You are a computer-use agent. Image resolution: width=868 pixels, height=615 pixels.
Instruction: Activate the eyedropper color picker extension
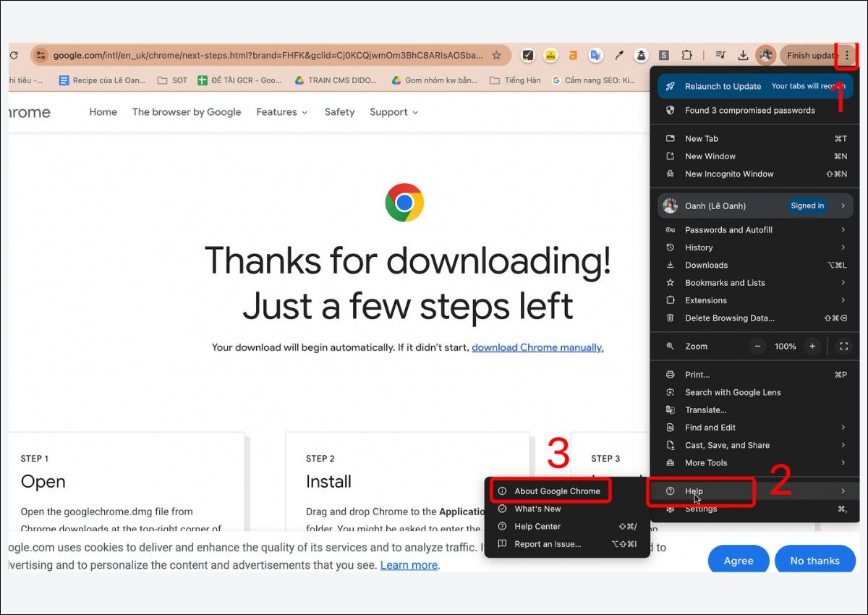pos(619,55)
